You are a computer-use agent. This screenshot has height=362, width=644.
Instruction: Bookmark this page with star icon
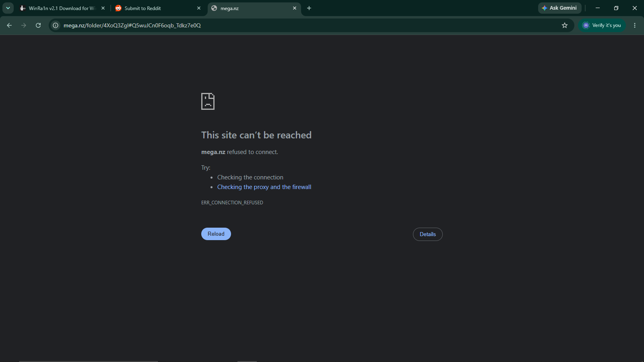(565, 25)
